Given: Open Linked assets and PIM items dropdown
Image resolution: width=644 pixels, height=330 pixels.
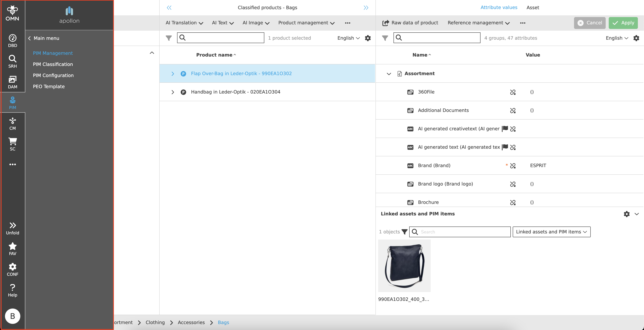Looking at the screenshot, I should coord(551,232).
